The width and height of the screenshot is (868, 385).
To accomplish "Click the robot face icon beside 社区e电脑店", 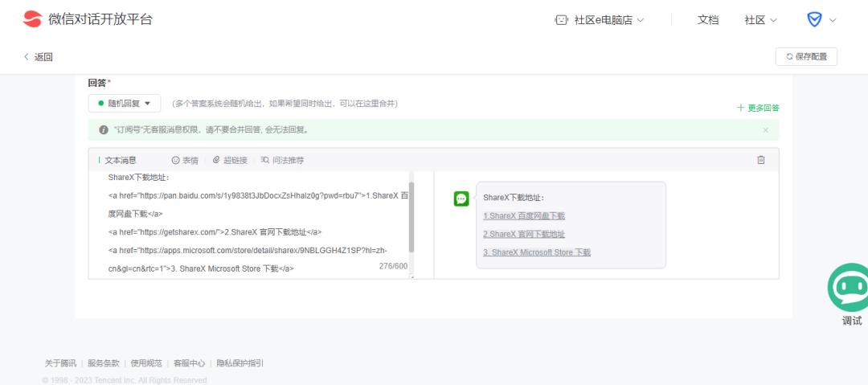I will [561, 20].
